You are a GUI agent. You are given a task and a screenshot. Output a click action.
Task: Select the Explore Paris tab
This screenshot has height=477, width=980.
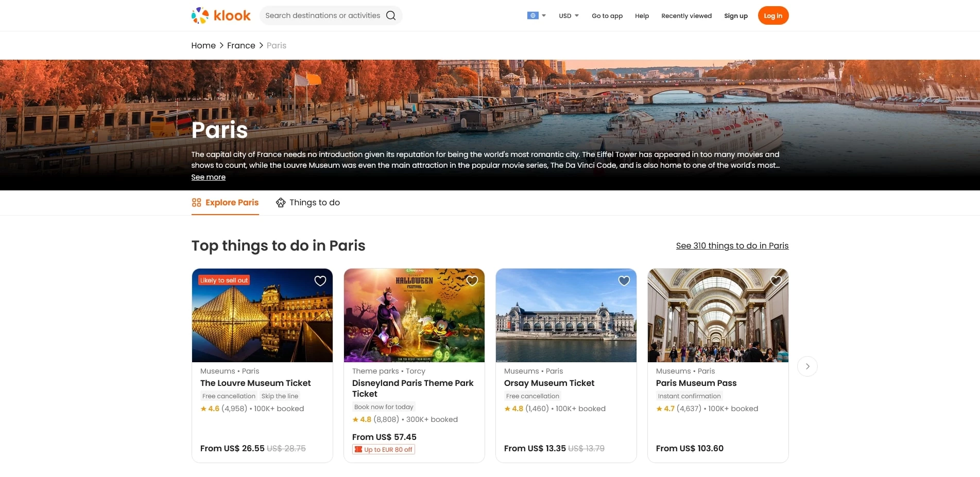click(x=232, y=203)
